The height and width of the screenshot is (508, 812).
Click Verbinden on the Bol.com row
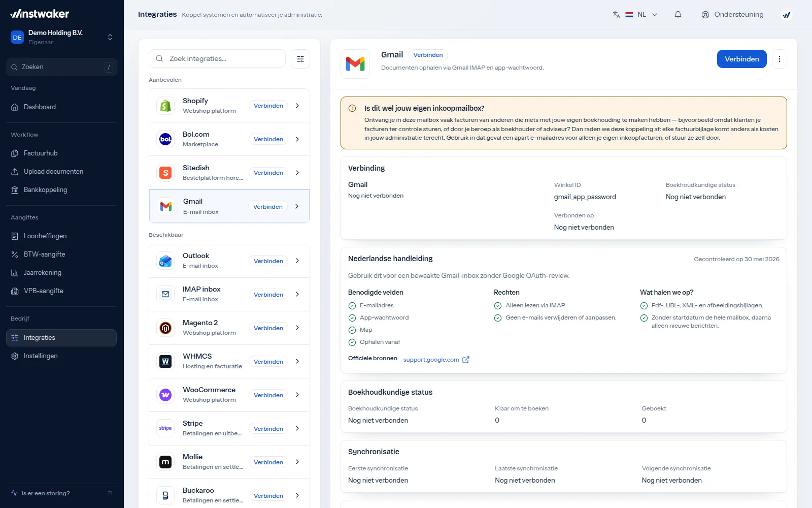pos(268,139)
